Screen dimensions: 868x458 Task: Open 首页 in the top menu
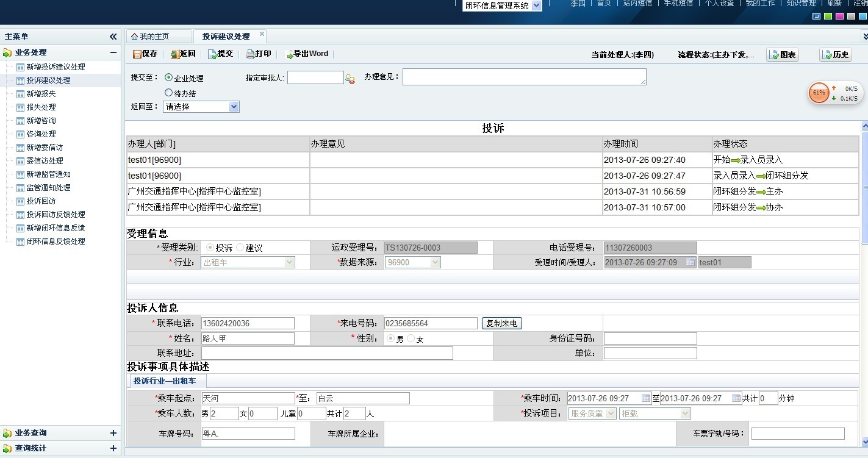pyautogui.click(x=604, y=3)
